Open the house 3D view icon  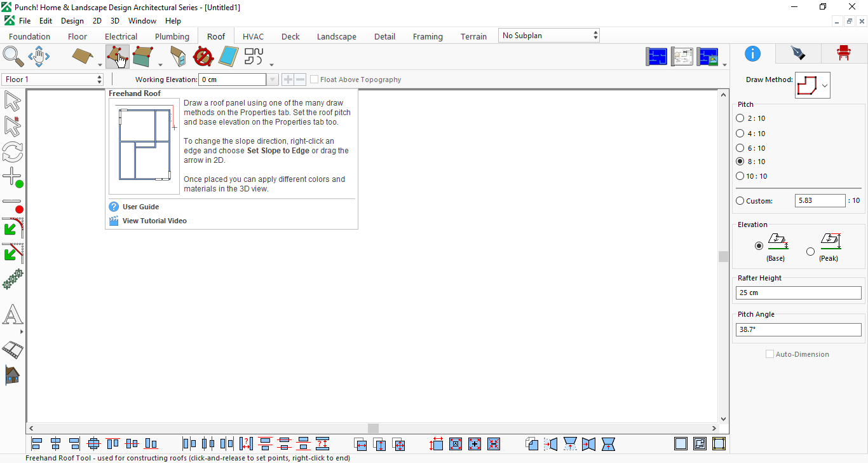[13, 375]
